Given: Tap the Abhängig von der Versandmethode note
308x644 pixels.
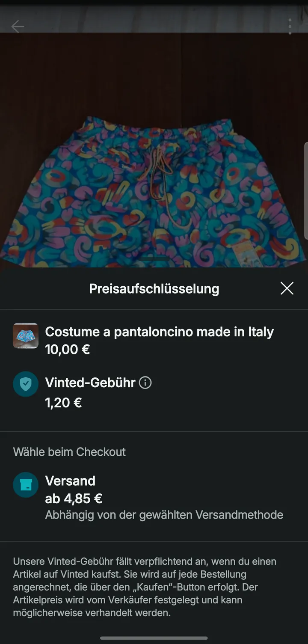Looking at the screenshot, I should coord(164,514).
